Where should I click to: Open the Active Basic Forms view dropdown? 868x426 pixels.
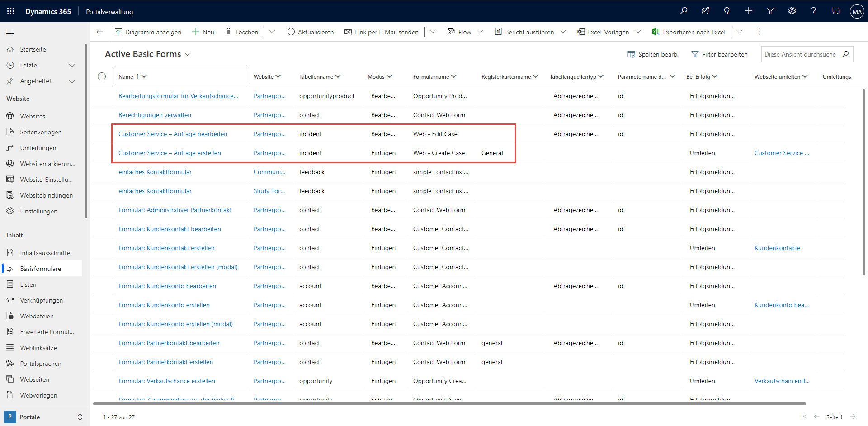(187, 54)
